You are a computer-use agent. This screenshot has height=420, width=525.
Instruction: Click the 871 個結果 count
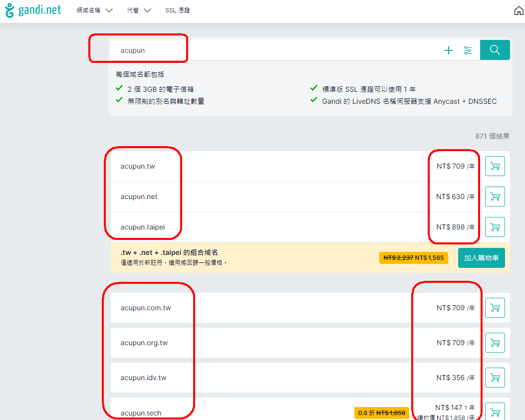493,136
